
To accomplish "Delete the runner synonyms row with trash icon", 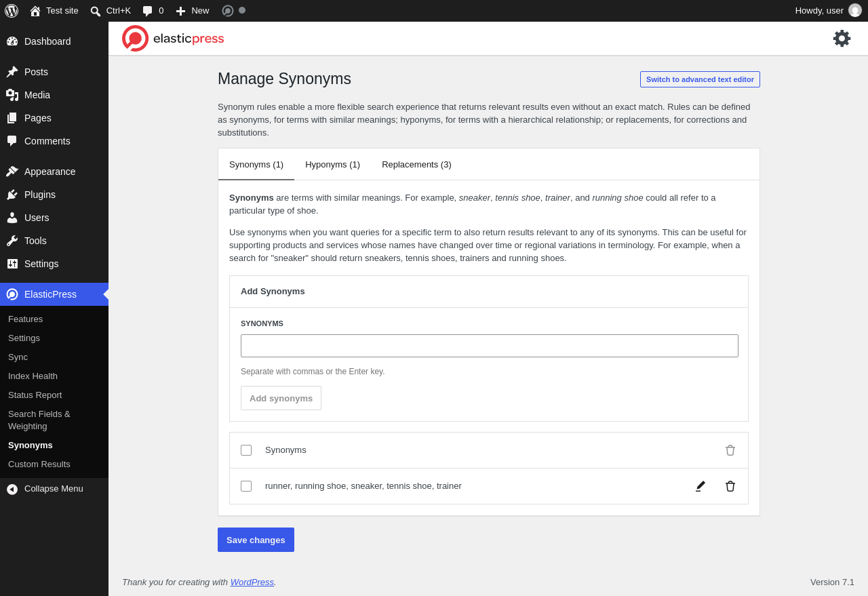I will [x=730, y=486].
